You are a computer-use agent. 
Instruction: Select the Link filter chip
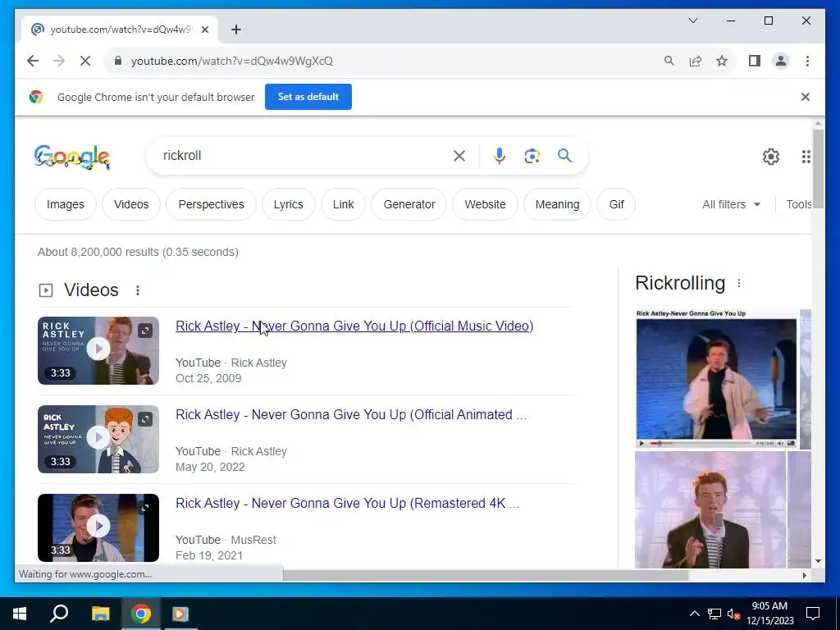[x=343, y=204]
